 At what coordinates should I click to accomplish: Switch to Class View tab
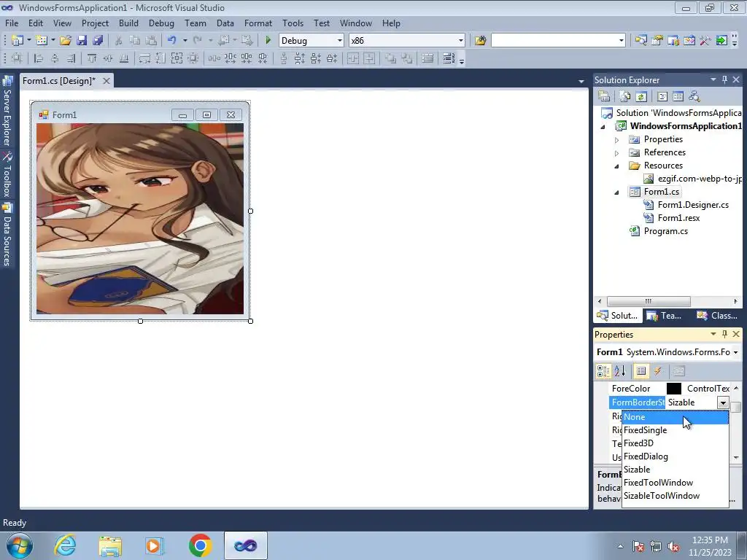[719, 316]
